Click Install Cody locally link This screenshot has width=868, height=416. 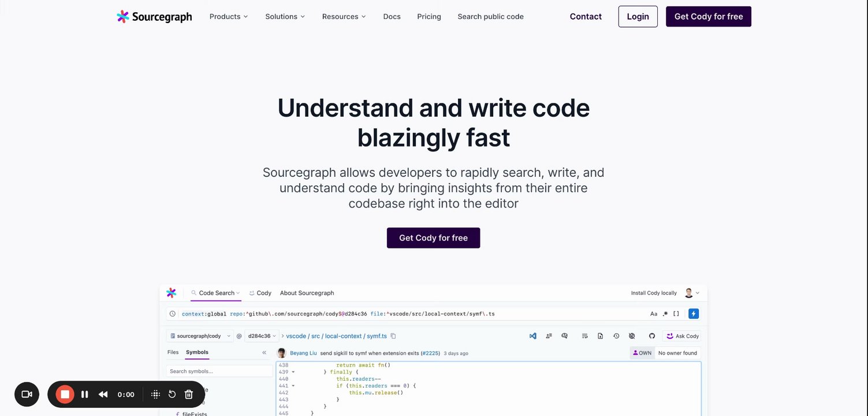[x=654, y=293]
